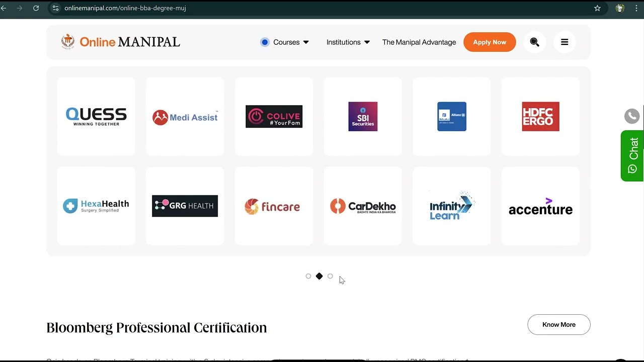
Task: Click the Online Manipal logo
Action: [x=120, y=42]
